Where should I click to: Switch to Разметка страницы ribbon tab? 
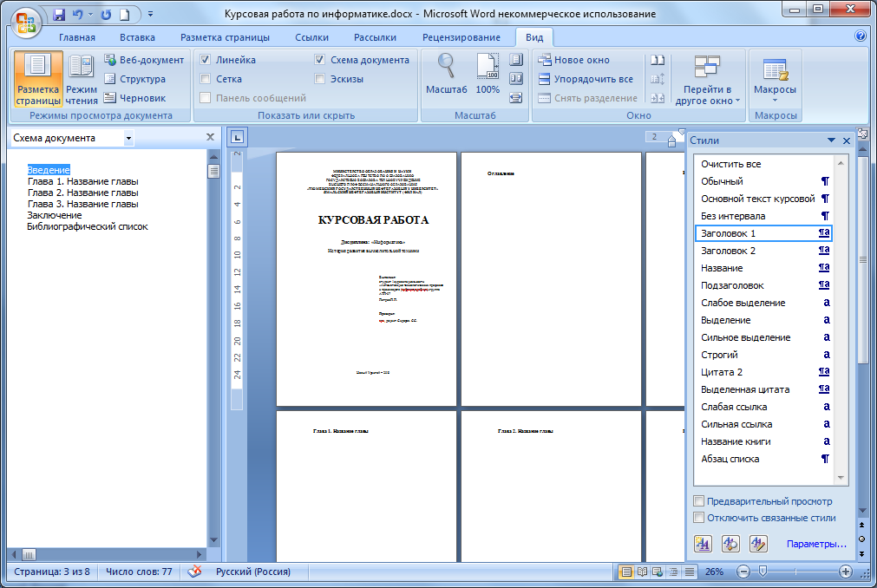click(225, 37)
